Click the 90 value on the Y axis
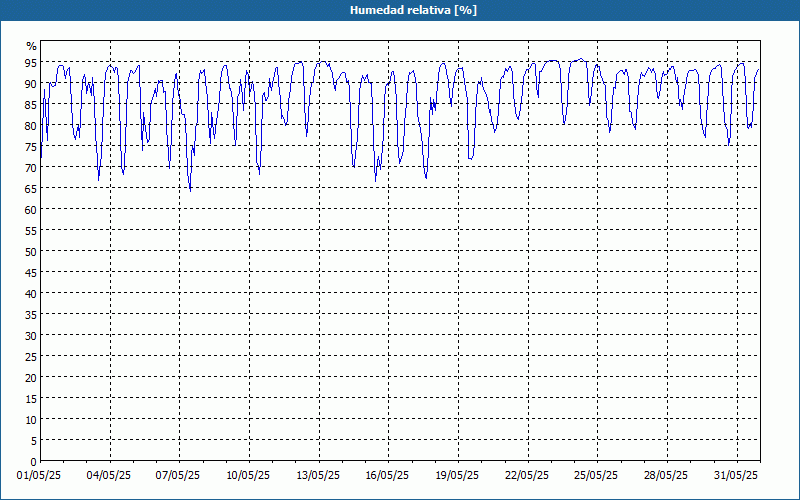The width and height of the screenshot is (800, 500). (31, 84)
